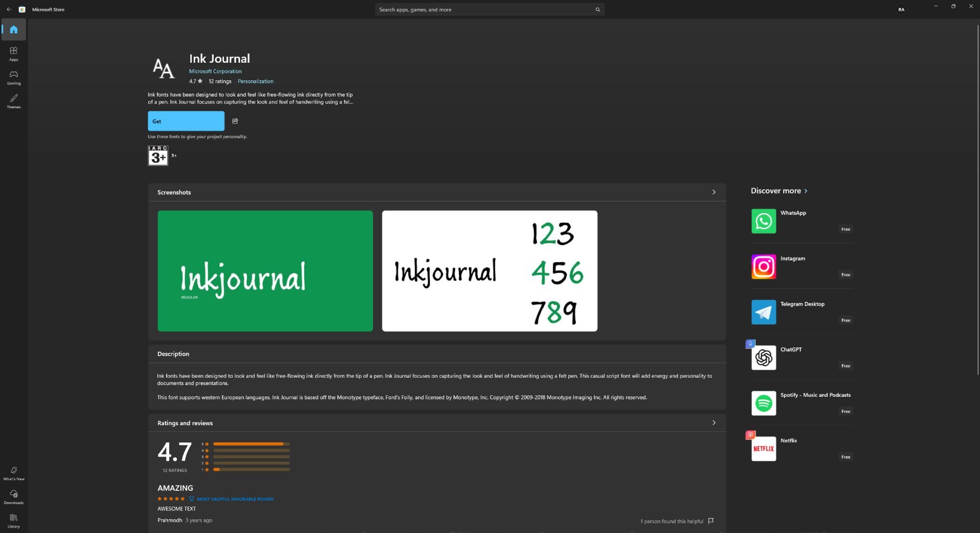This screenshot has height=533, width=980.
Task: Open What's New in the sidebar
Action: coord(14,473)
